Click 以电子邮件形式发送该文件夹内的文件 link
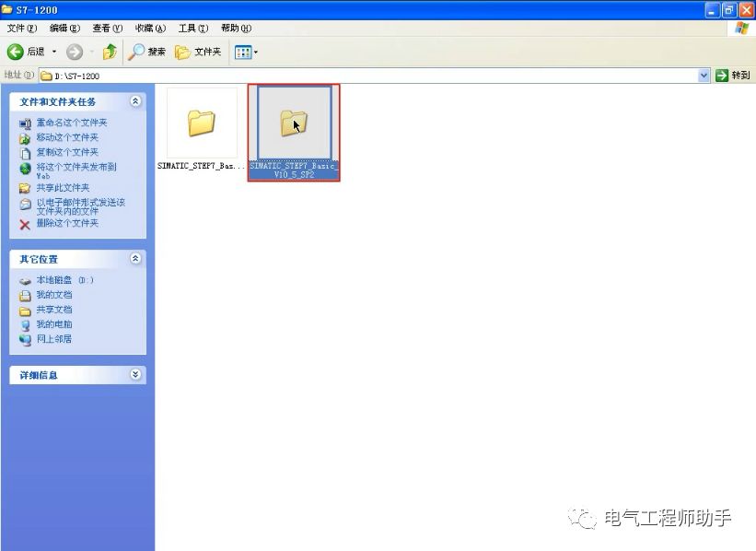 point(80,206)
